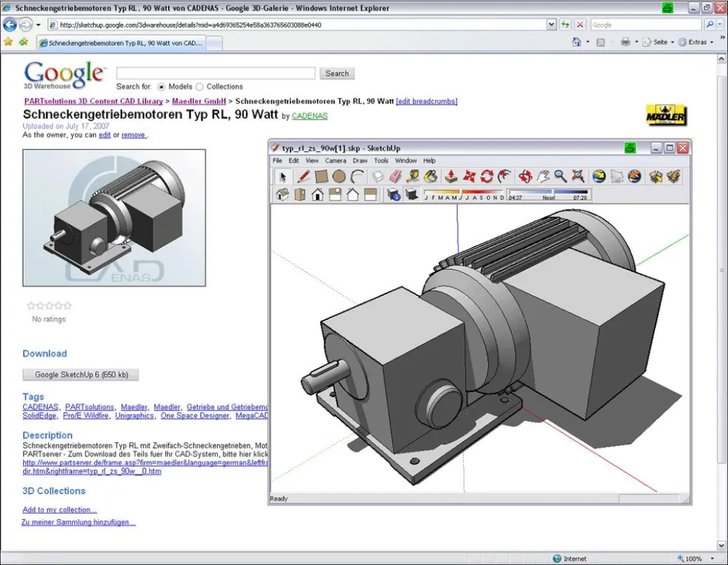This screenshot has height=565, width=728.
Task: Select the Pan hand tool
Action: tap(543, 177)
